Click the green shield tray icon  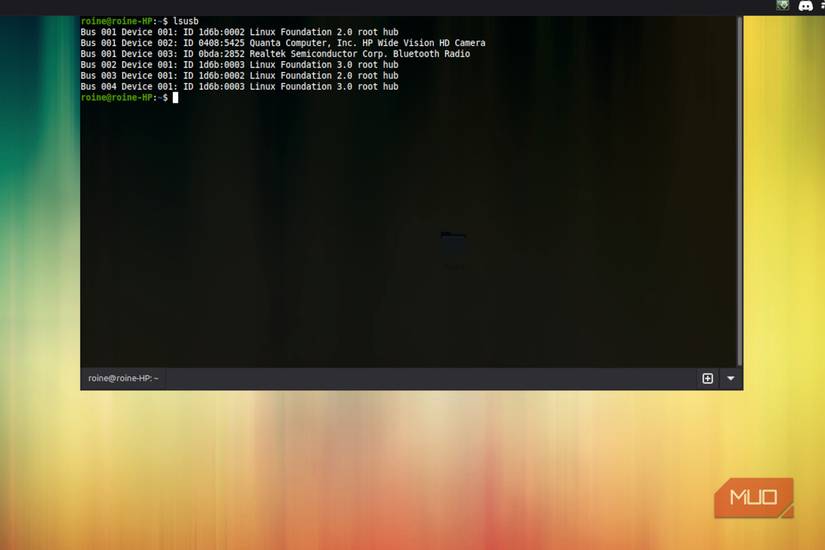(783, 5)
